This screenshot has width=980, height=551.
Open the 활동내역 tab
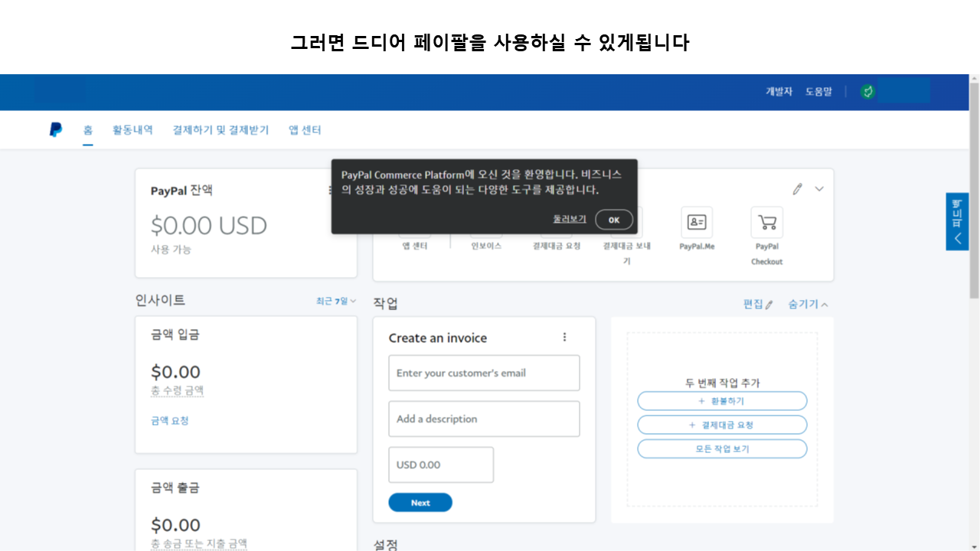coord(132,130)
